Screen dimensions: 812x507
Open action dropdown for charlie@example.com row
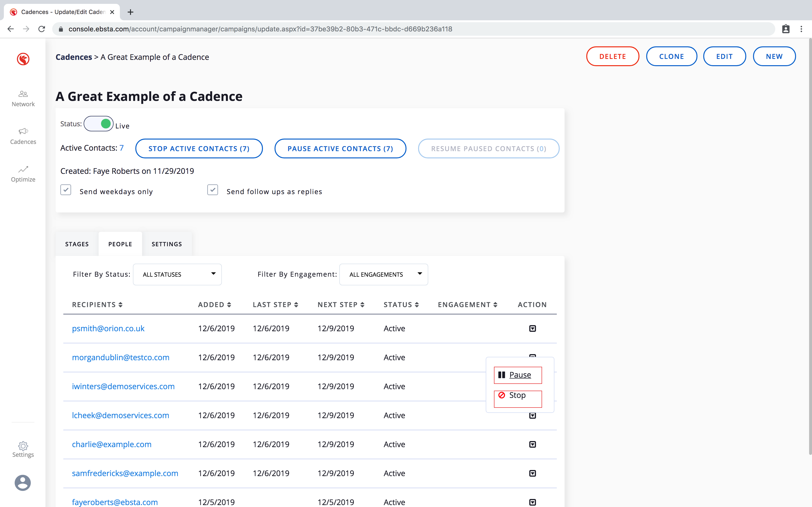(532, 444)
